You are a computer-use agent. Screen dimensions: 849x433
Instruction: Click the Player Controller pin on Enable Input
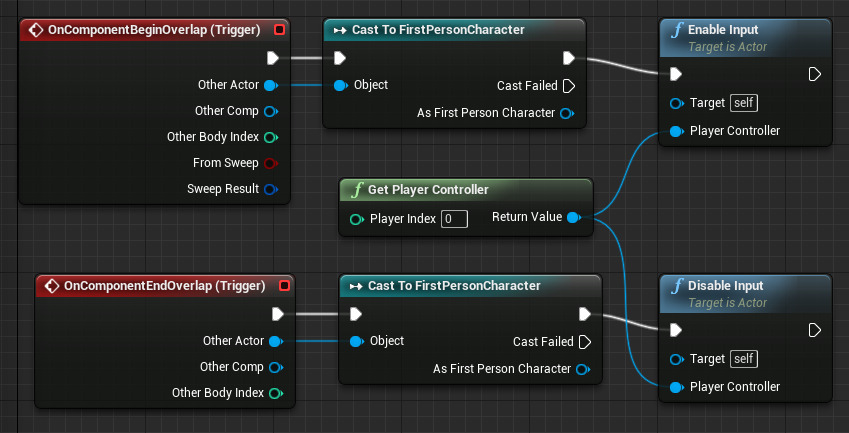click(x=676, y=131)
